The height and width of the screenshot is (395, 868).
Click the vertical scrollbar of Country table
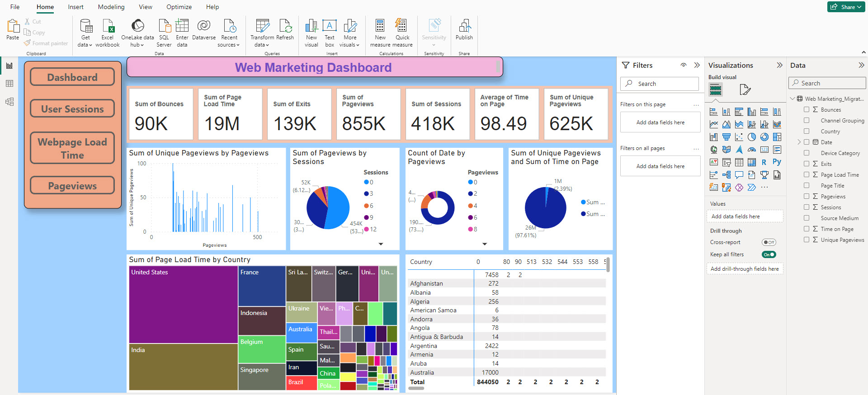(608, 264)
